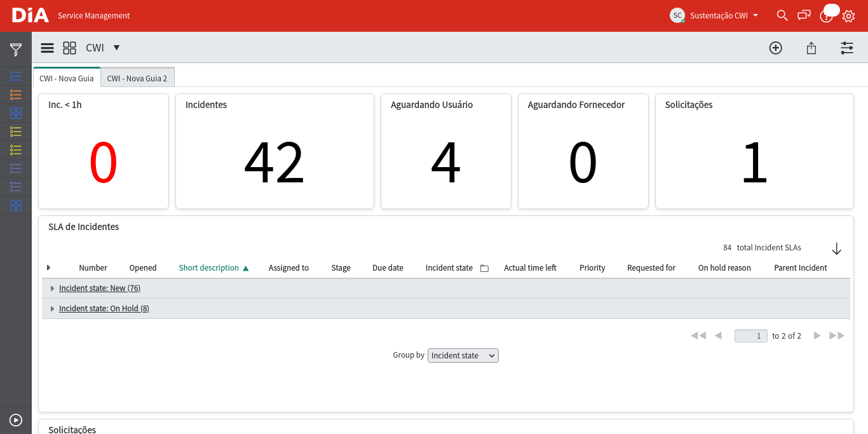Click the hamburger menu icon beside CWI
Image resolution: width=868 pixels, height=434 pixels.
(47, 48)
